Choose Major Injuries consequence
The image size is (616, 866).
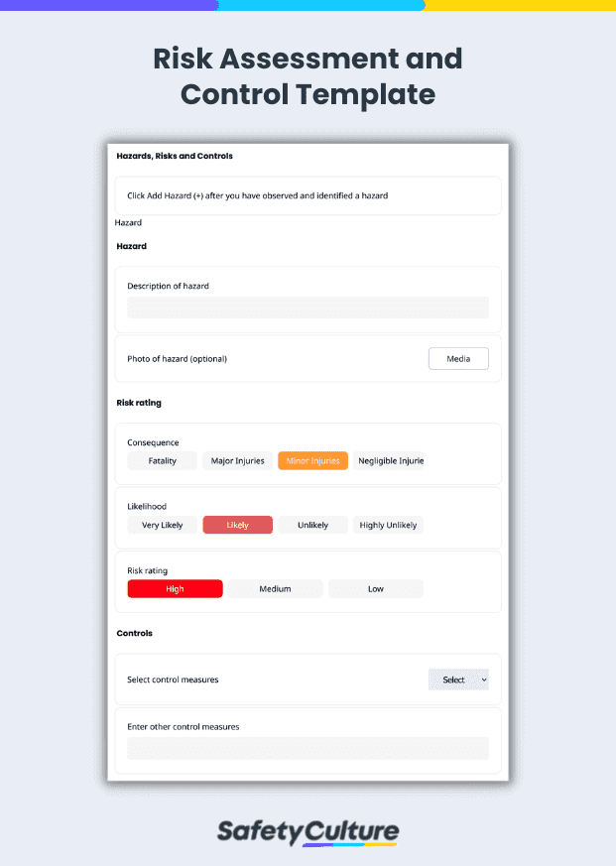[237, 460]
